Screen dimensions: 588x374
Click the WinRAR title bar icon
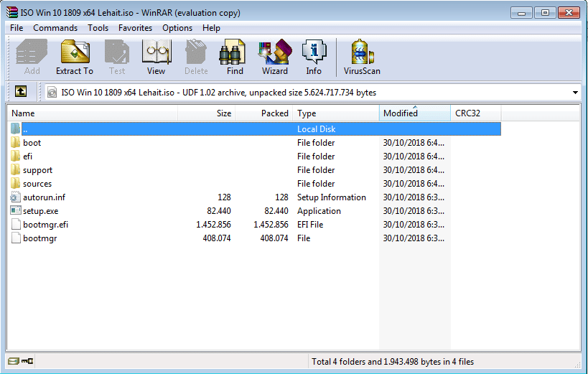pyautogui.click(x=12, y=12)
